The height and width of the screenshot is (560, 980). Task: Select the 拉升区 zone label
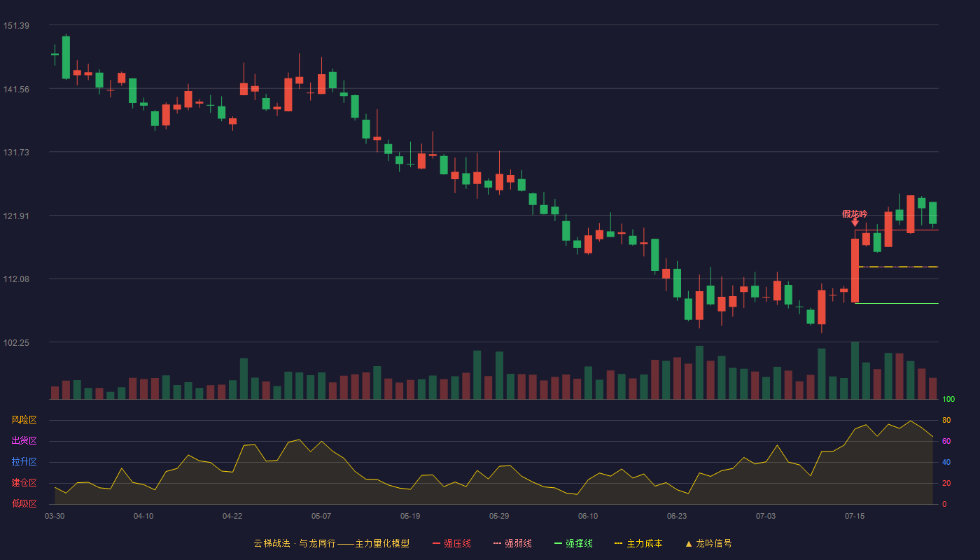click(x=24, y=462)
